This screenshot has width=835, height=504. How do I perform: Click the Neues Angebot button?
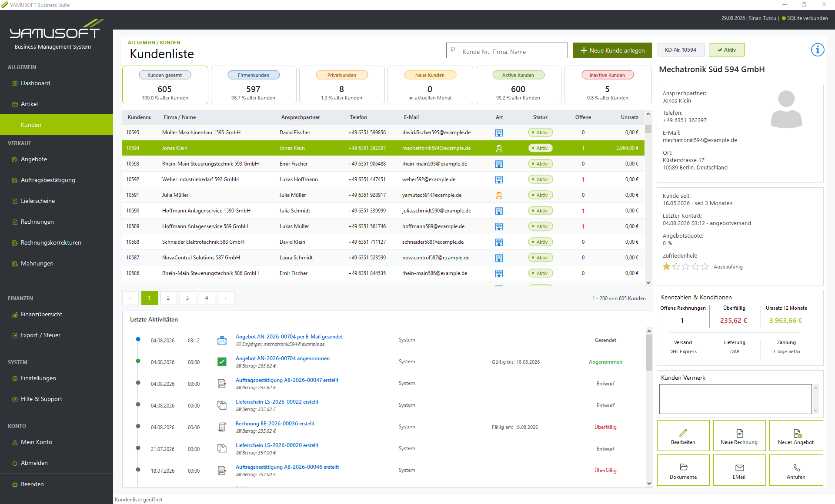796,435
